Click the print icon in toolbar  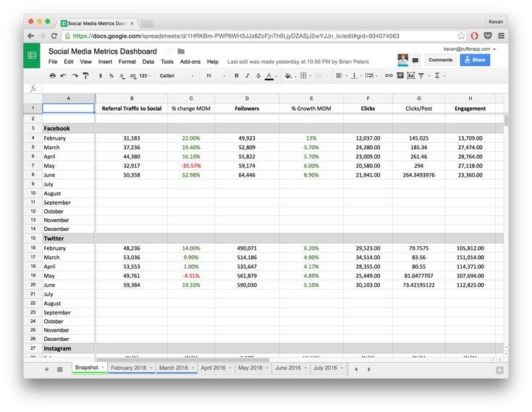click(52, 76)
